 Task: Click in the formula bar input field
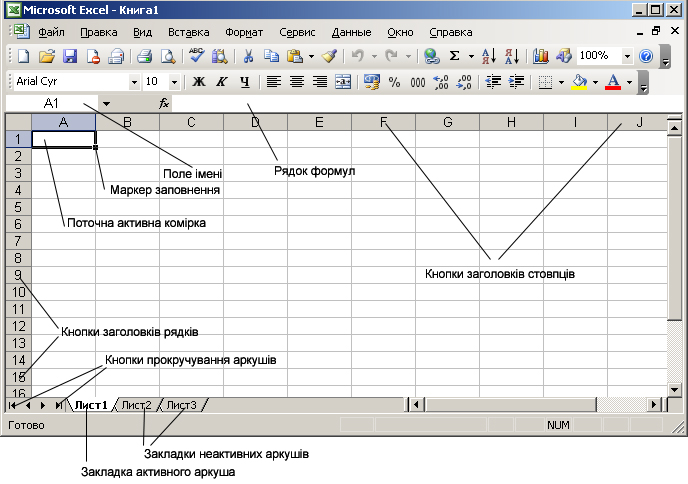click(426, 104)
